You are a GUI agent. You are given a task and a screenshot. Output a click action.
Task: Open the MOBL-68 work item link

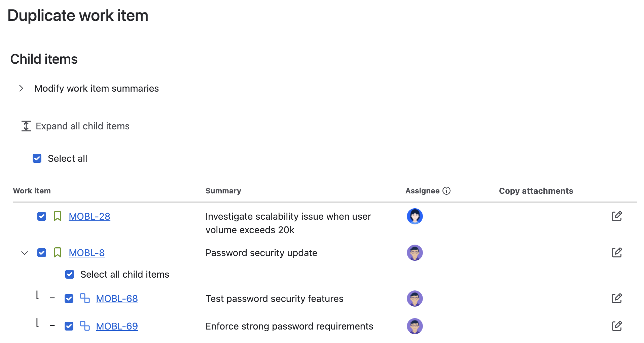[117, 299]
